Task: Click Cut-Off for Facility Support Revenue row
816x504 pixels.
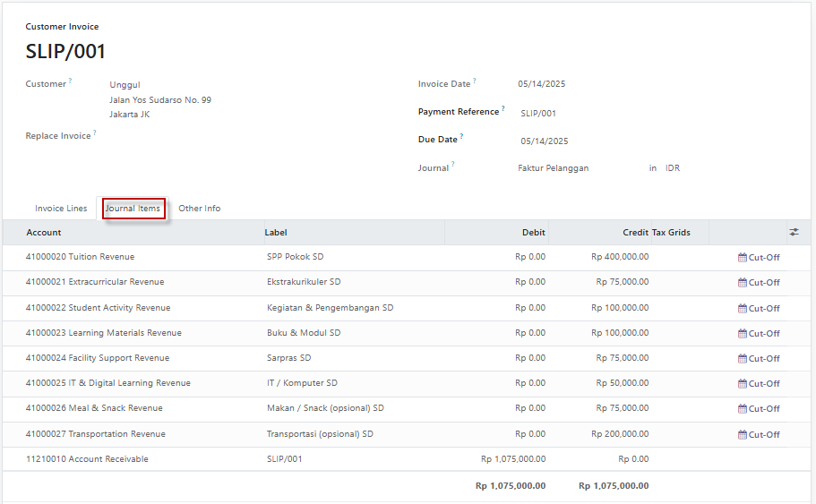Action: [759, 358]
